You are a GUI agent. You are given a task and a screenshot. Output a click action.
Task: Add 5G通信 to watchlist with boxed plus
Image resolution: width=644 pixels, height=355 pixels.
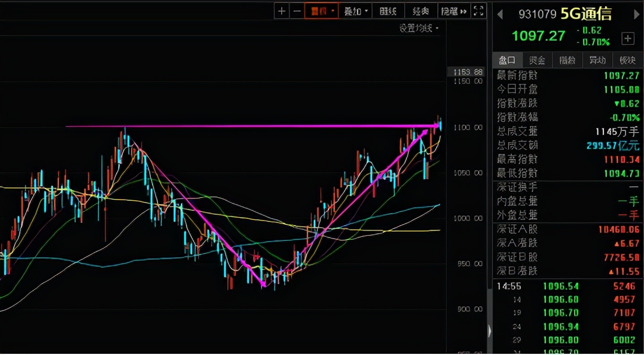tap(628, 38)
